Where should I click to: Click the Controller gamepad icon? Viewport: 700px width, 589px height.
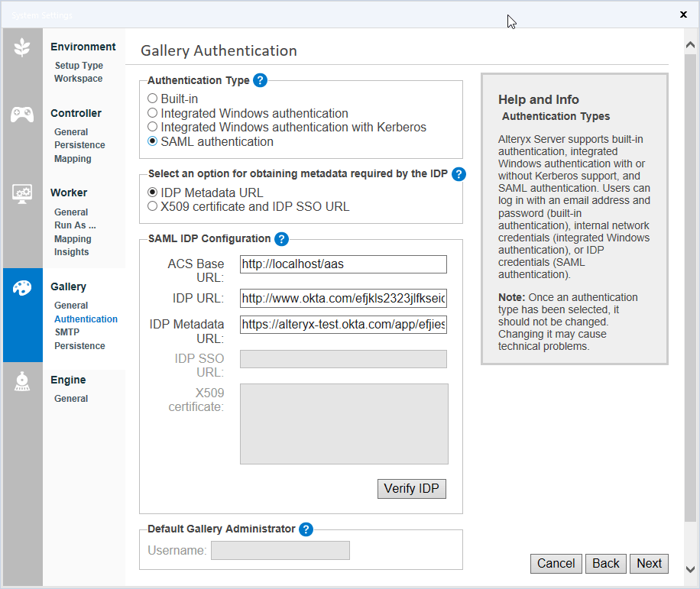click(x=22, y=115)
